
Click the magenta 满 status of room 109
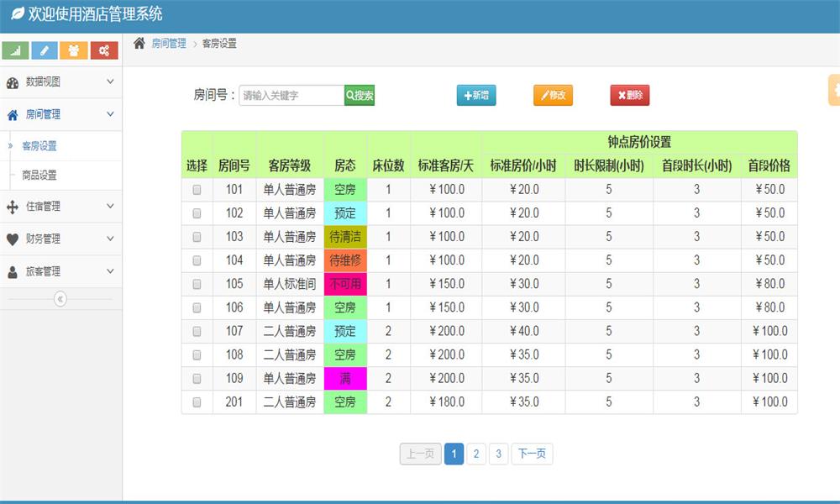(x=345, y=378)
